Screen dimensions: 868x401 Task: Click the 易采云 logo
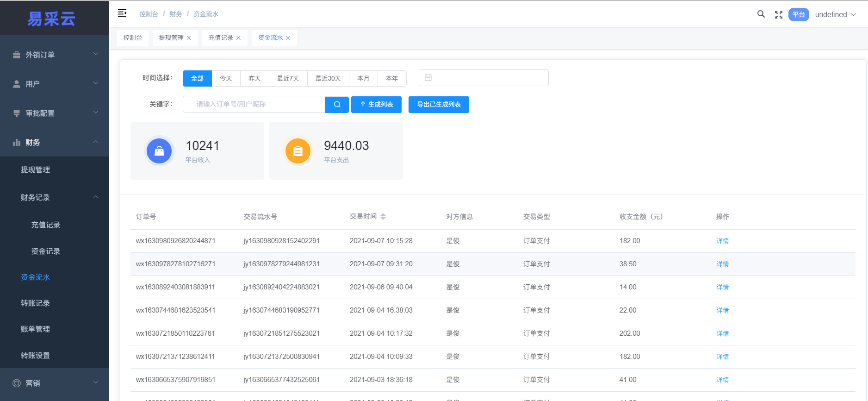coord(51,19)
